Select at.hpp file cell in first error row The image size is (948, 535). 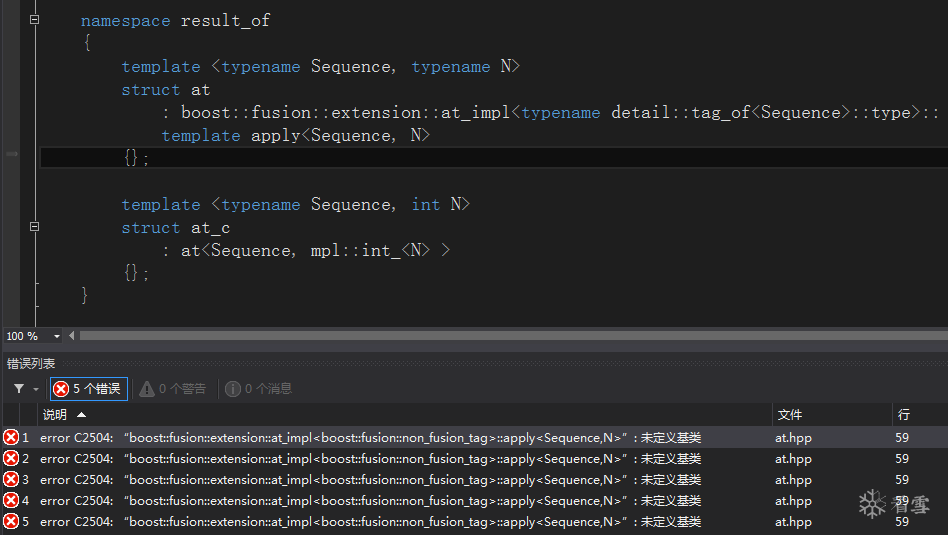(794, 438)
